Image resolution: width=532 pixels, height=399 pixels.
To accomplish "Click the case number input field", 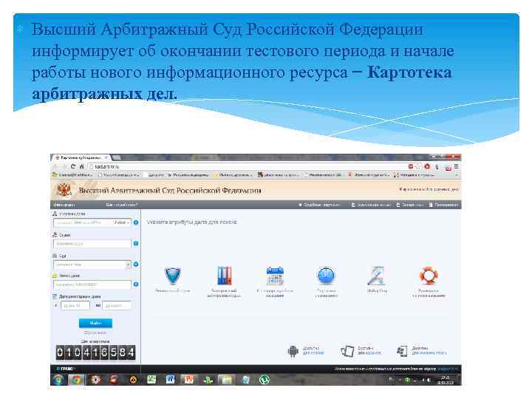I will [92, 284].
